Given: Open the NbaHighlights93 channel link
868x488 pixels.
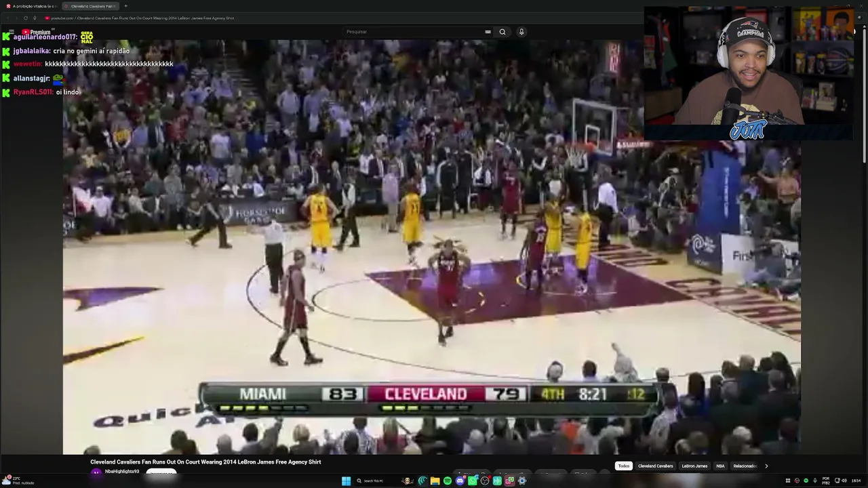Looking at the screenshot, I should [122, 472].
